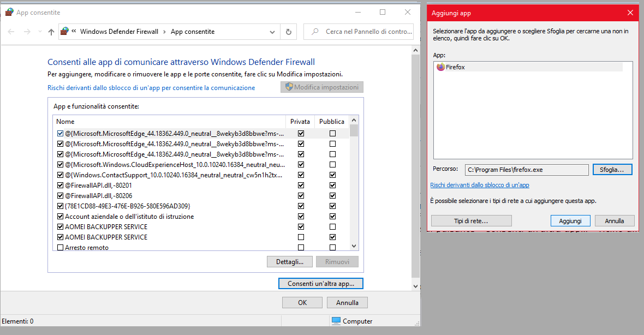Go back with the left arrow button
The width and height of the screenshot is (644, 335).
click(x=11, y=32)
